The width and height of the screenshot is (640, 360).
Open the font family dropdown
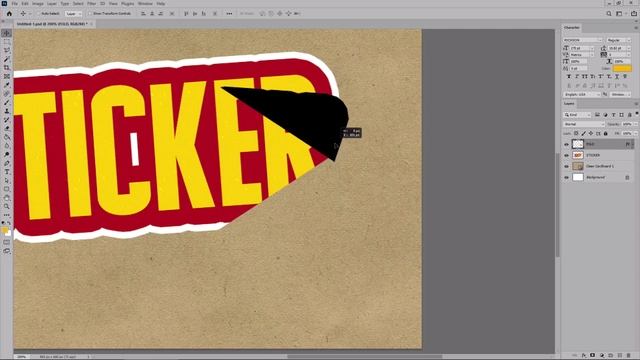(582, 40)
